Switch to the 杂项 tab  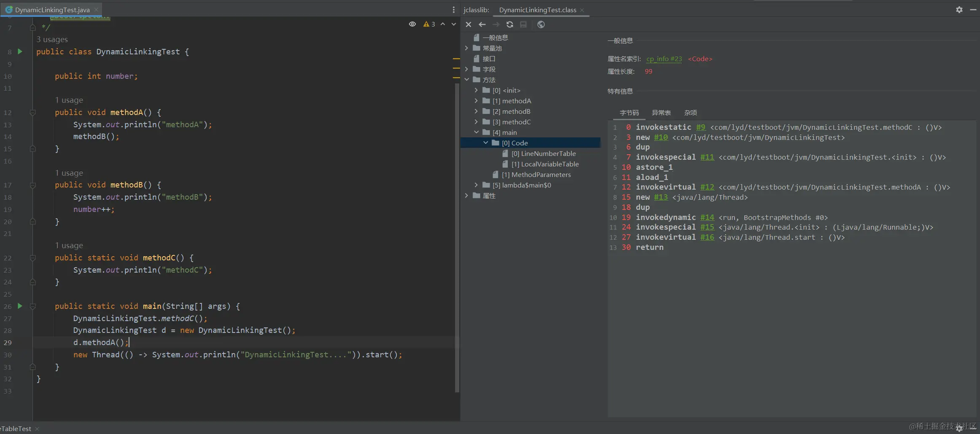coord(691,113)
